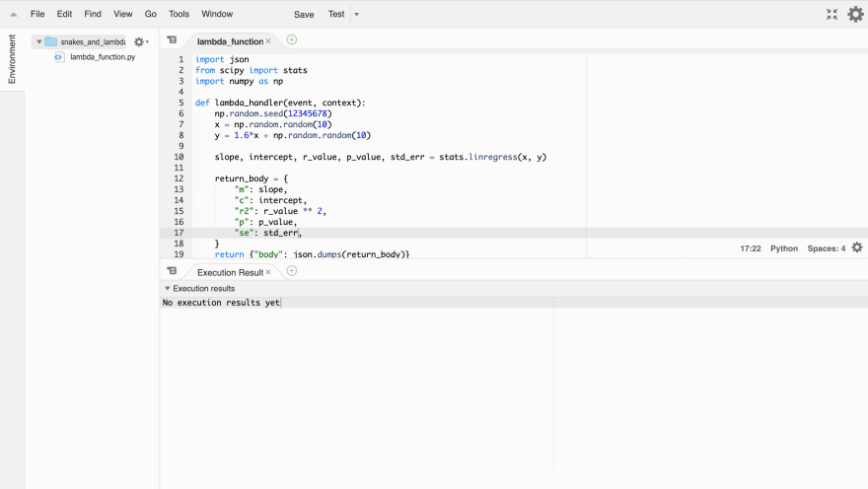Click the editor pane tab list icon

click(x=172, y=39)
